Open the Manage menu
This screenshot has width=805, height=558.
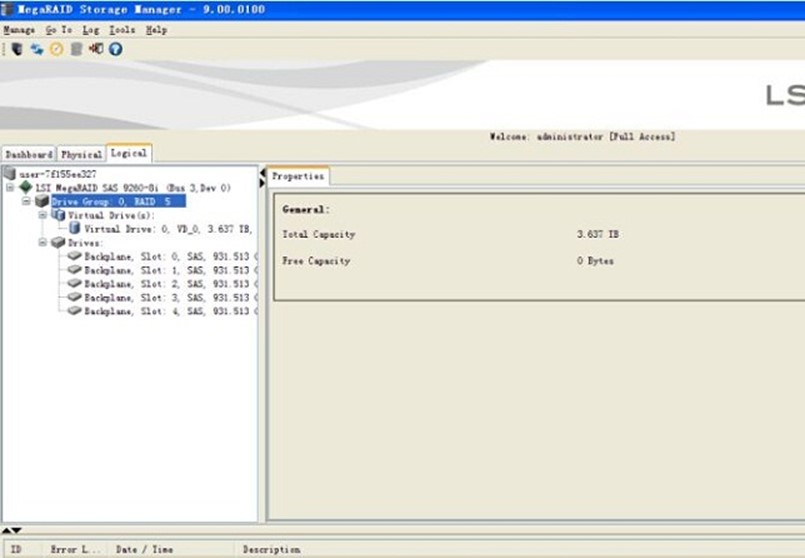tap(19, 30)
